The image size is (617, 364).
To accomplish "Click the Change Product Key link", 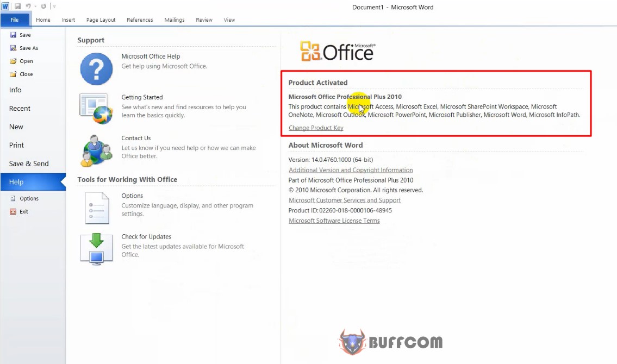I will (x=316, y=128).
